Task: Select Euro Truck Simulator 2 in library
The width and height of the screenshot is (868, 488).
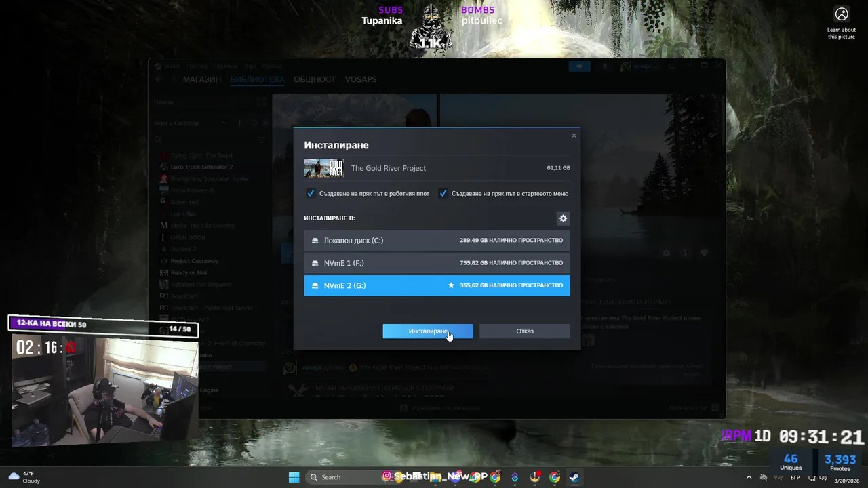Action: click(x=201, y=167)
